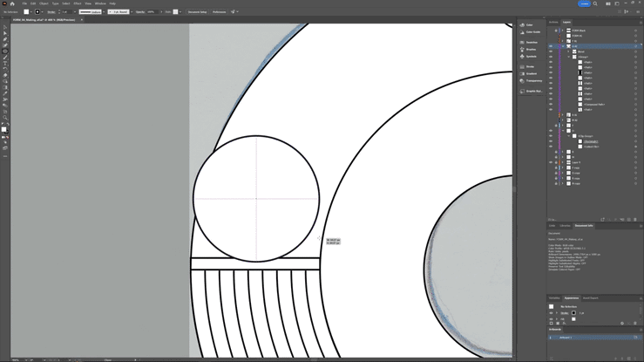644x362 pixels.
Task: Expand the FORM Black layer
Action: coord(563,31)
